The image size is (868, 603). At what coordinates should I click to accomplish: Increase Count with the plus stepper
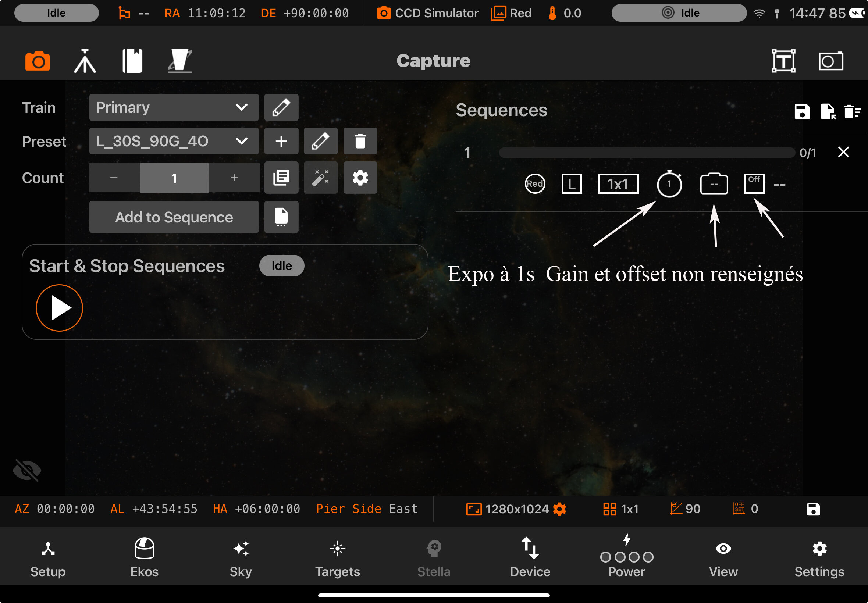click(x=234, y=178)
